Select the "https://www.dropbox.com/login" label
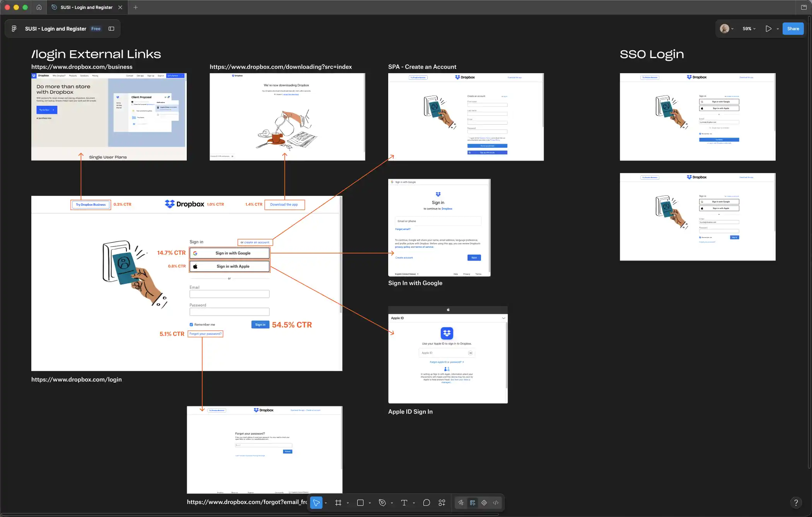Image resolution: width=812 pixels, height=517 pixels. (x=77, y=380)
